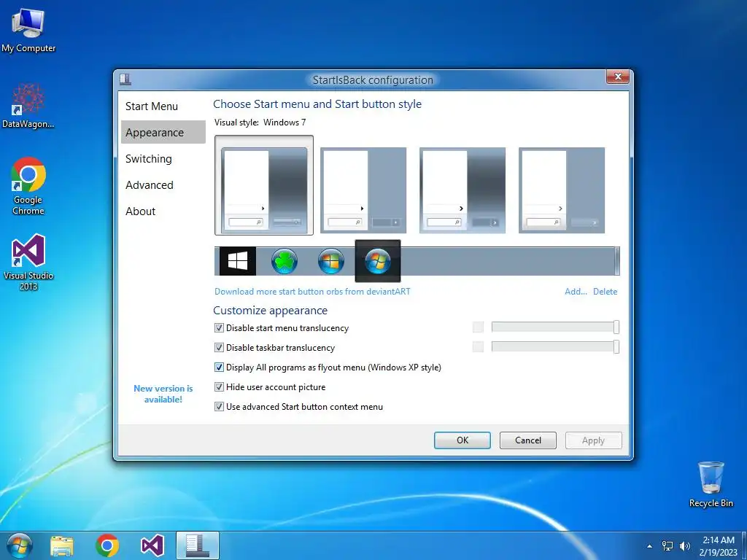747x560 pixels.
Task: Click the taskbar color swatch
Action: tap(478, 346)
